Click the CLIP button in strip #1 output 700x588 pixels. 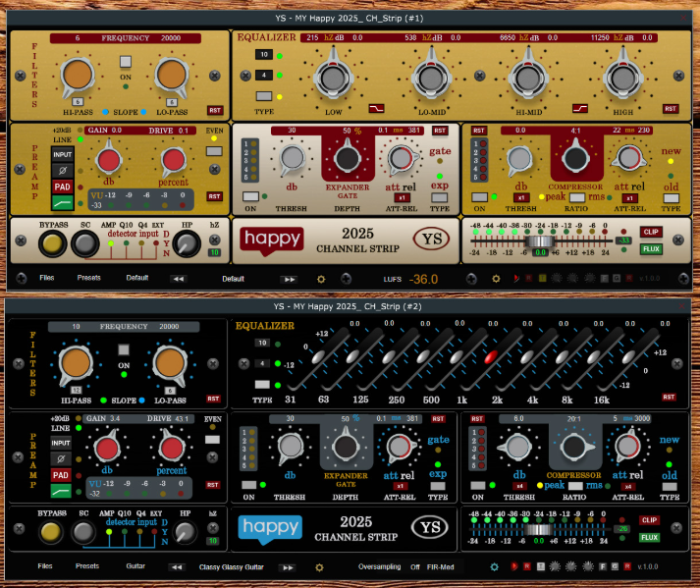(651, 232)
